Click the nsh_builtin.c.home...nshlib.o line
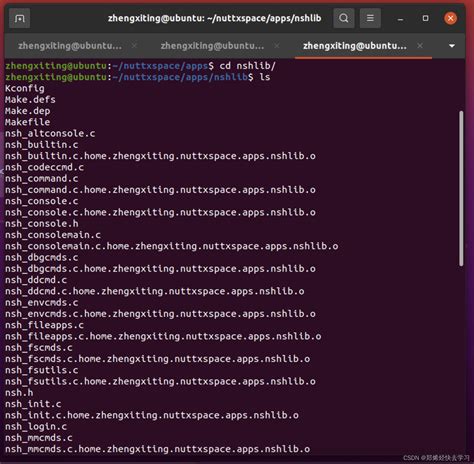 (160, 156)
